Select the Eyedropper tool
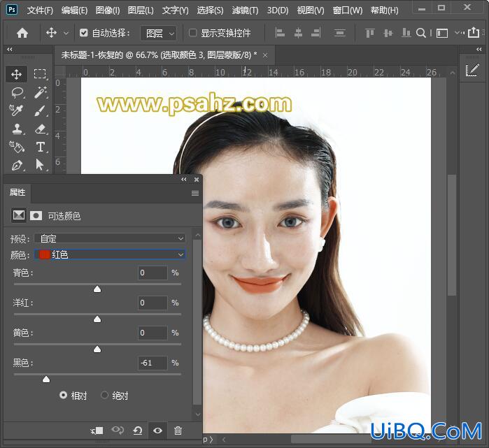 click(16, 110)
